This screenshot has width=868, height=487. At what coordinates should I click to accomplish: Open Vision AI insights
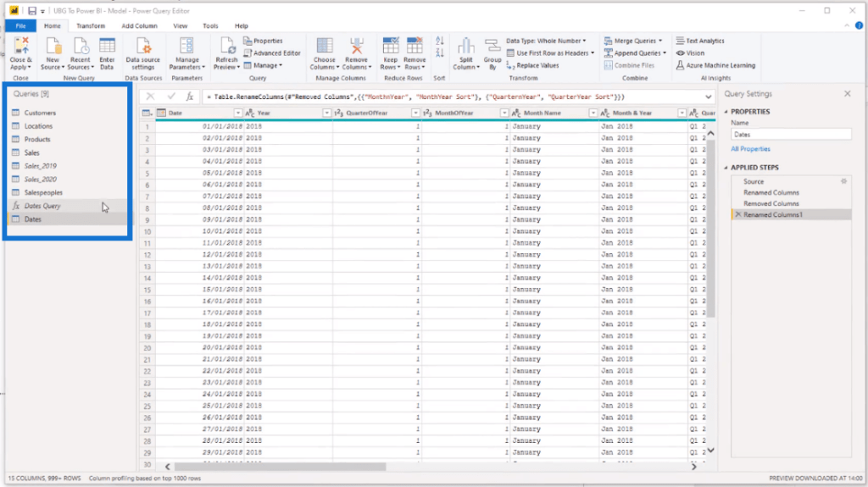pyautogui.click(x=690, y=53)
